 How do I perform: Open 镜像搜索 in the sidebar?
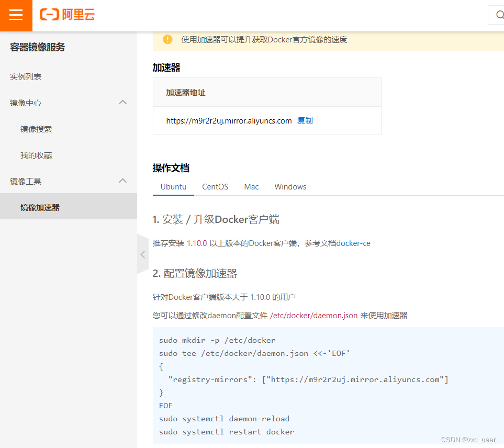(36, 129)
